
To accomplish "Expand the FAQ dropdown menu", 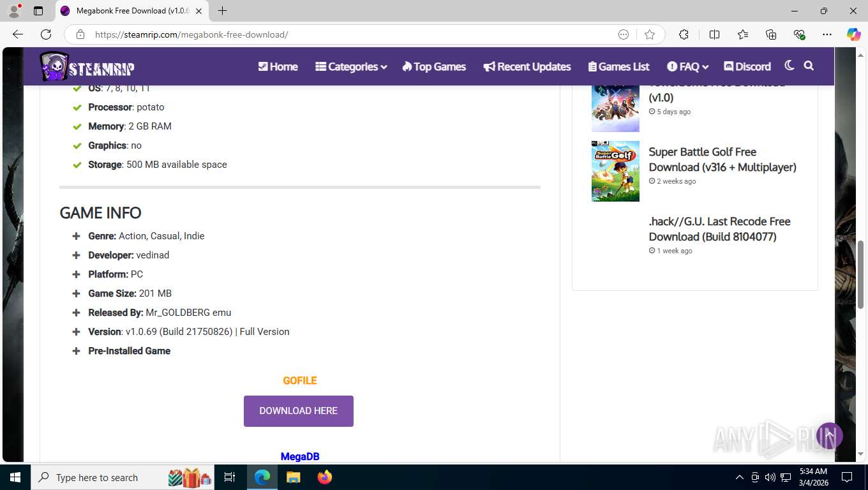I will 688,66.
